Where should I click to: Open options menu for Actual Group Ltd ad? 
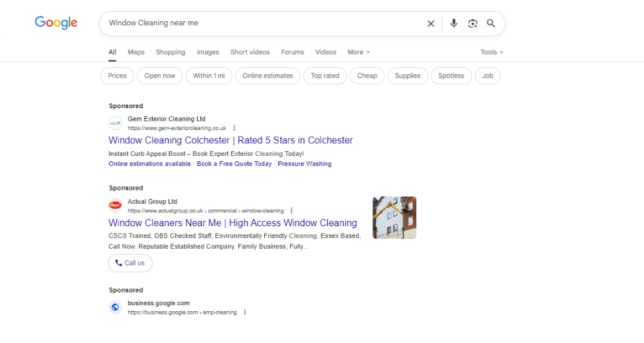click(291, 210)
